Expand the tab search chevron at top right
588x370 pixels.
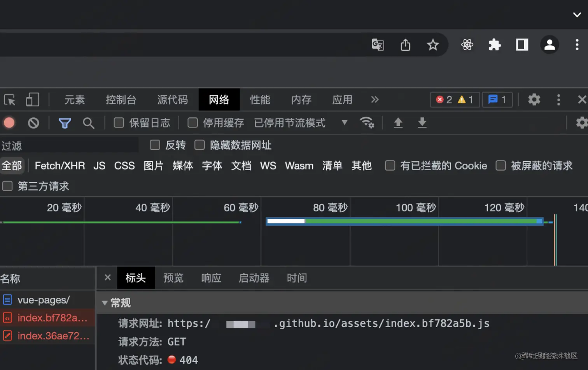[x=577, y=15]
